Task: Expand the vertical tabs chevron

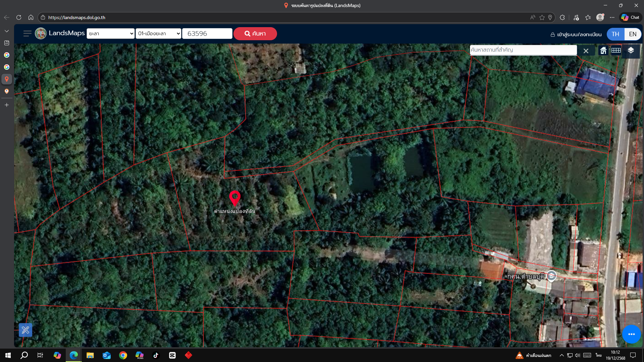Action: [7, 31]
